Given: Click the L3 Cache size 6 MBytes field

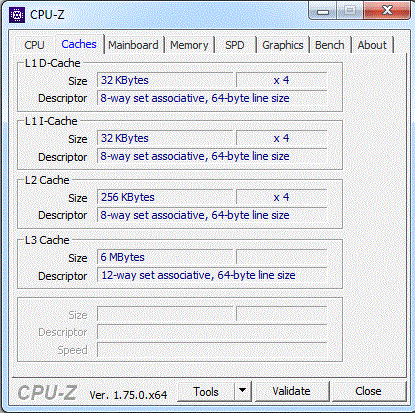Looking at the screenshot, I should coord(165,257).
